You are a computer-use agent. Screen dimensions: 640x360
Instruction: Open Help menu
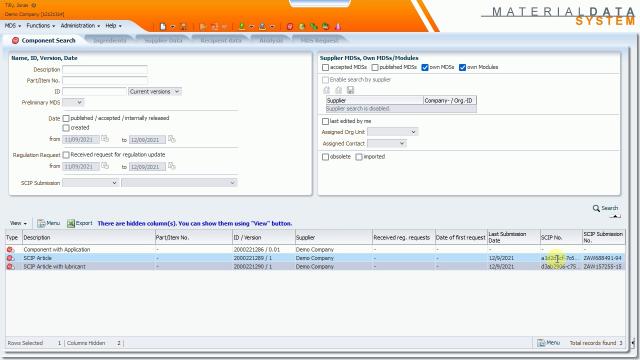tap(113, 26)
